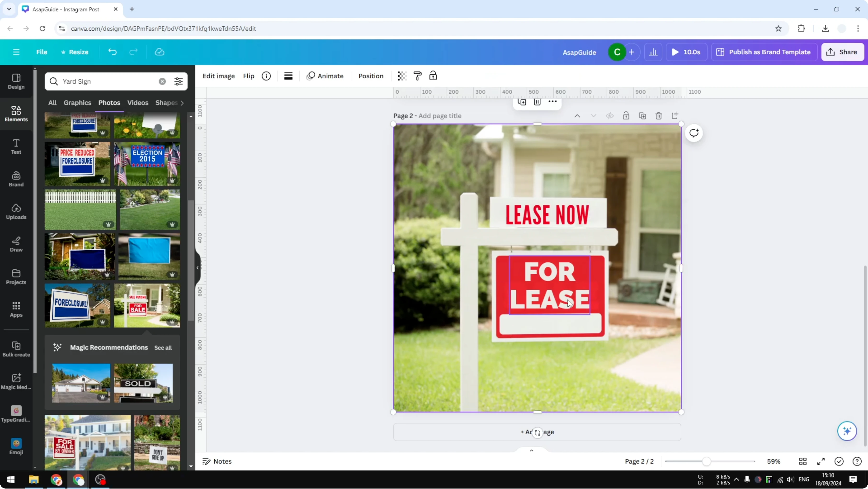Check cloud save status icon
Viewport: 868px width, 489px height.
159,52
